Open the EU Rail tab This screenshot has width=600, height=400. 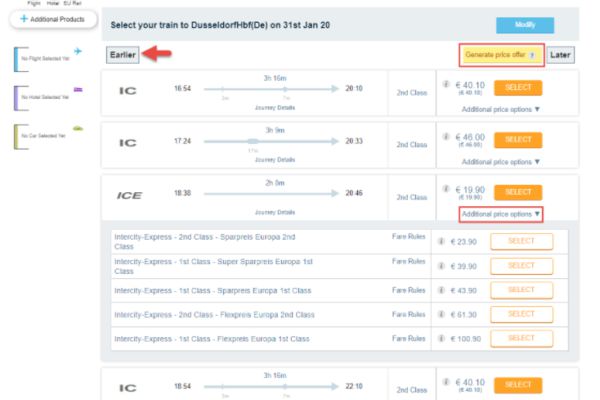72,3
